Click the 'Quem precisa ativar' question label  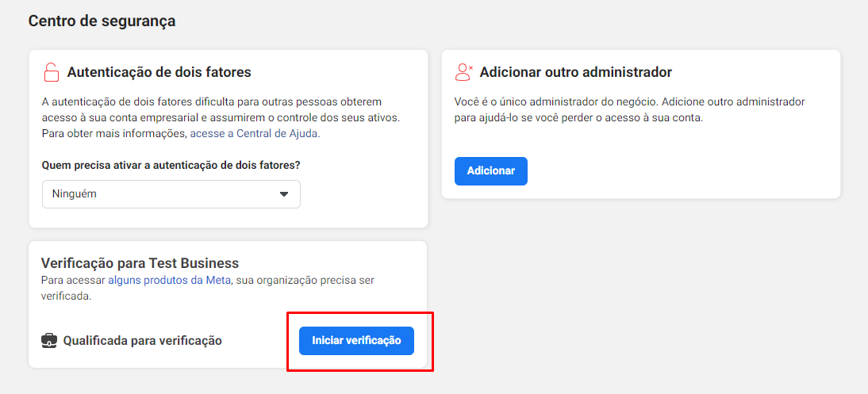(171, 165)
